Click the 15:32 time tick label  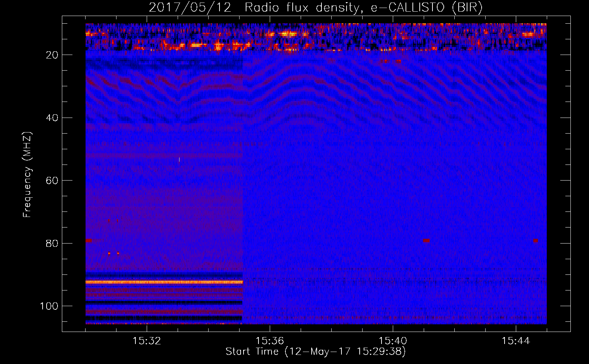147,341
